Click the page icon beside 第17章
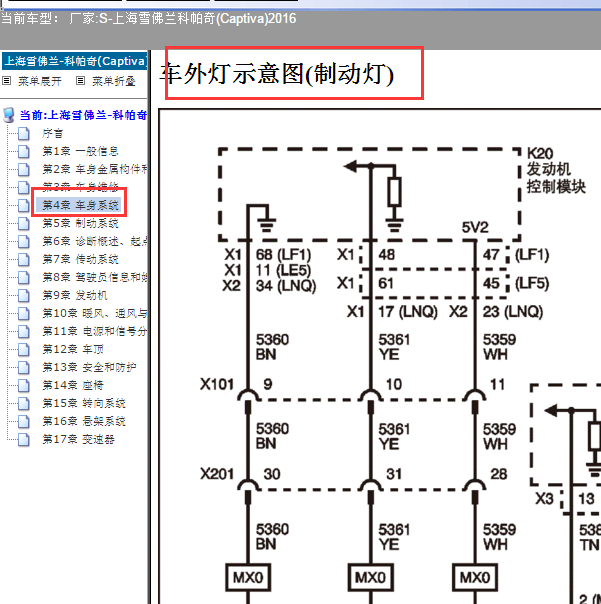Screen dimensions: 601x604 24,439
